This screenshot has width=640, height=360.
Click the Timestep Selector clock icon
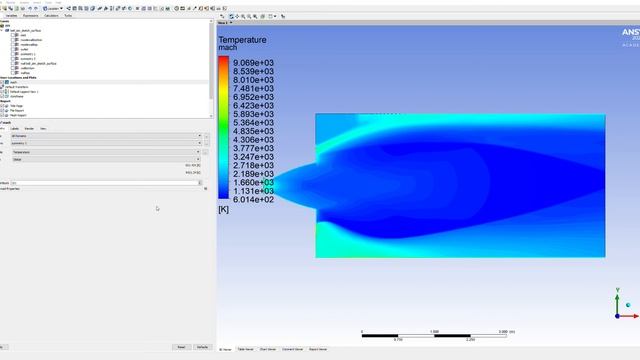click(x=176, y=9)
